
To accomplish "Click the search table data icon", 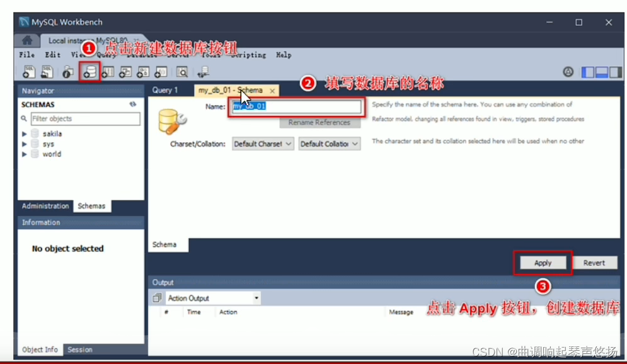I will pyautogui.click(x=182, y=72).
